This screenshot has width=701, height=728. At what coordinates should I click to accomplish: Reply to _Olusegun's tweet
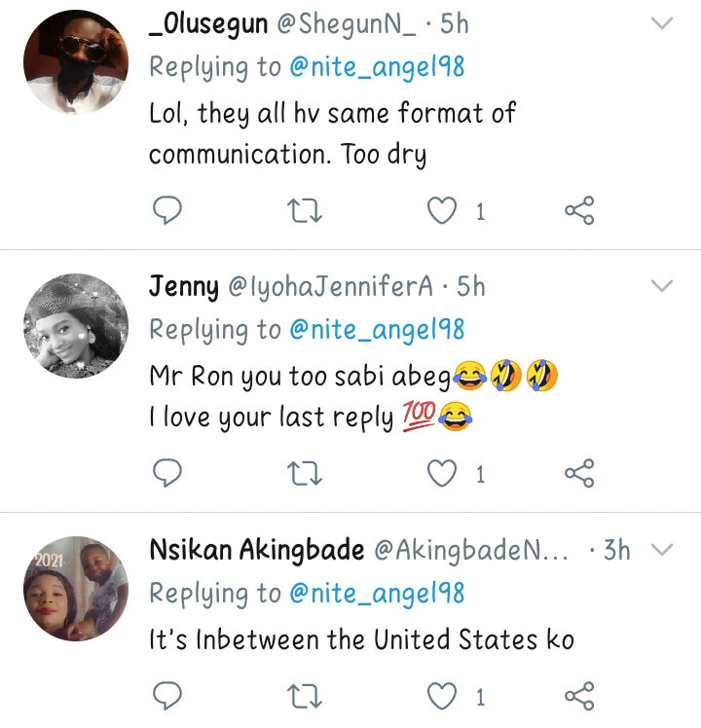pyautogui.click(x=168, y=210)
